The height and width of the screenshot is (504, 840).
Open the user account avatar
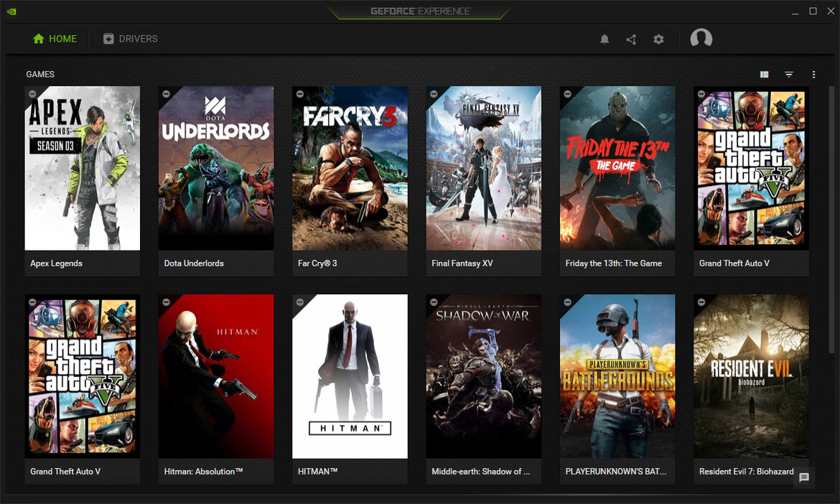tap(701, 38)
